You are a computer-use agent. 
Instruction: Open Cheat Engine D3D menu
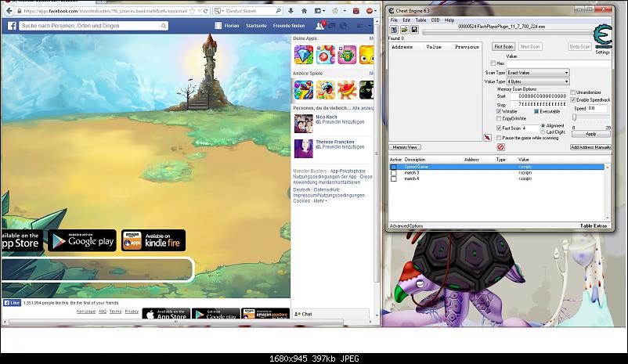(x=435, y=20)
